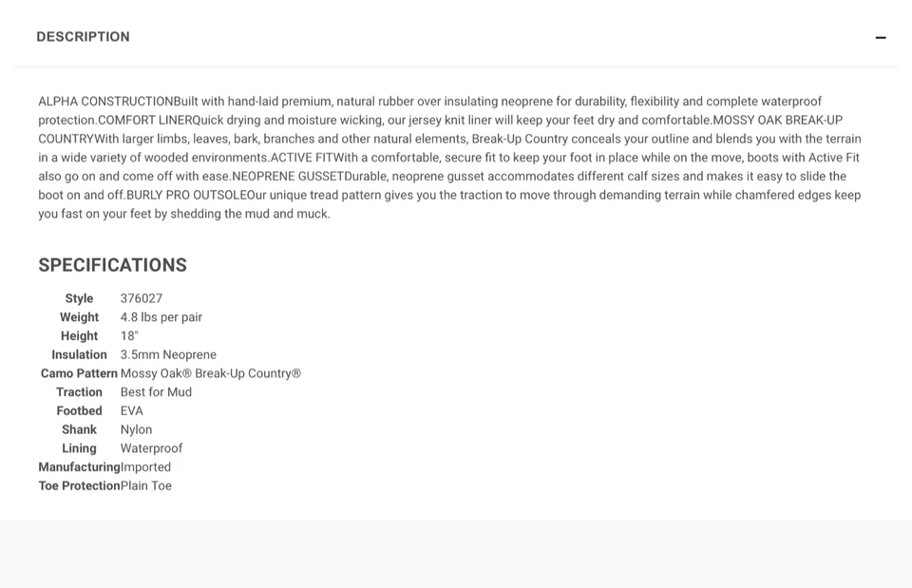Image resolution: width=912 pixels, height=588 pixels.
Task: Click the Weight value 4.8 lbs per pair
Action: coord(161,317)
